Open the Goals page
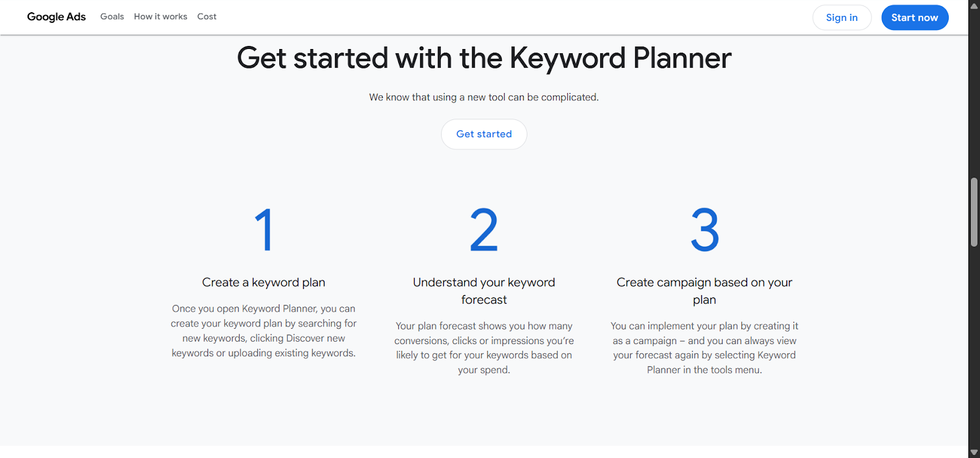This screenshot has height=458, width=980. point(112,17)
